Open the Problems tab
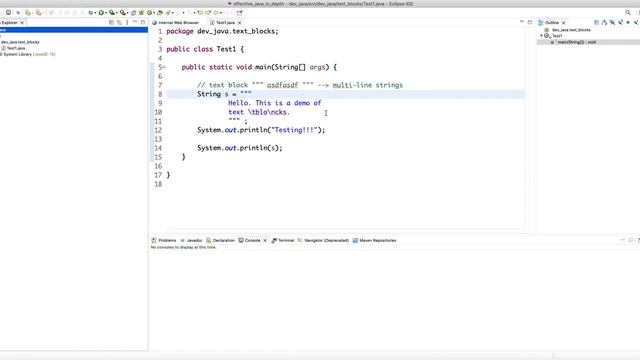The width and height of the screenshot is (640, 360). point(164,240)
